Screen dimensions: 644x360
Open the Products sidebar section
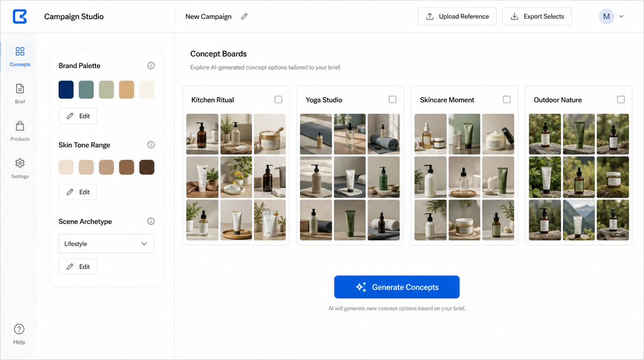(x=20, y=131)
